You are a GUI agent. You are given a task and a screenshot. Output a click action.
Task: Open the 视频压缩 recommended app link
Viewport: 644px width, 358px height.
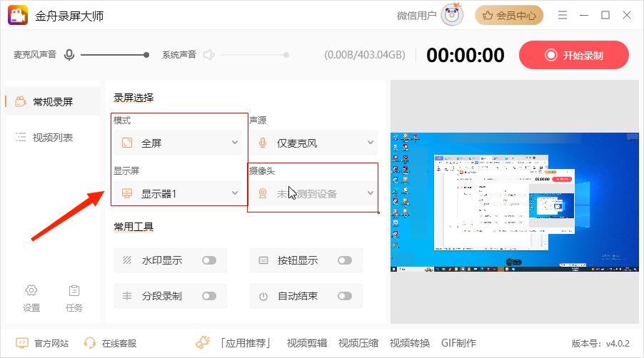[x=358, y=343]
